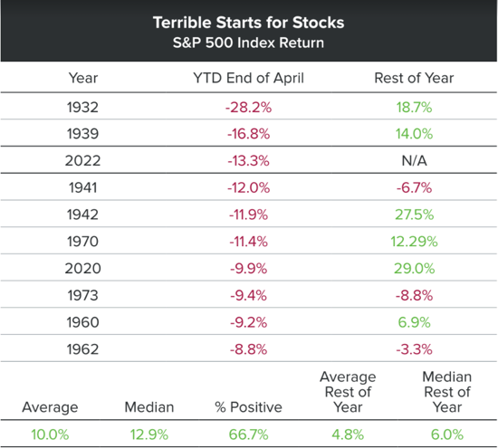The height and width of the screenshot is (448, 498).
Task: Select the 10.0% Average summary value
Action: point(50,434)
